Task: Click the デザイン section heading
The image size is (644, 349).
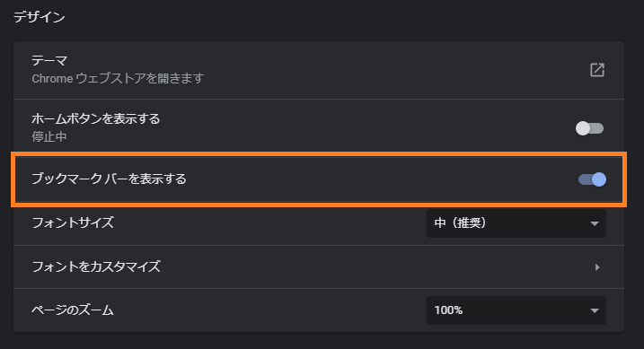Action: (x=40, y=17)
